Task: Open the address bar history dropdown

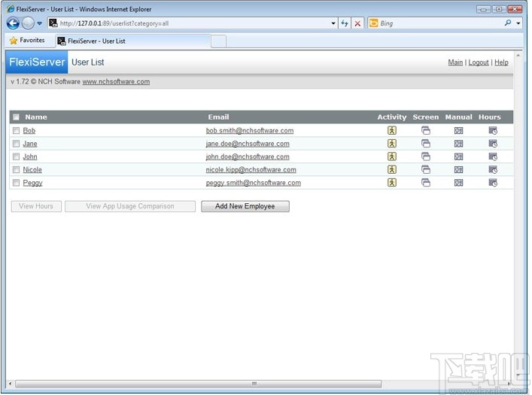Action: pos(333,23)
